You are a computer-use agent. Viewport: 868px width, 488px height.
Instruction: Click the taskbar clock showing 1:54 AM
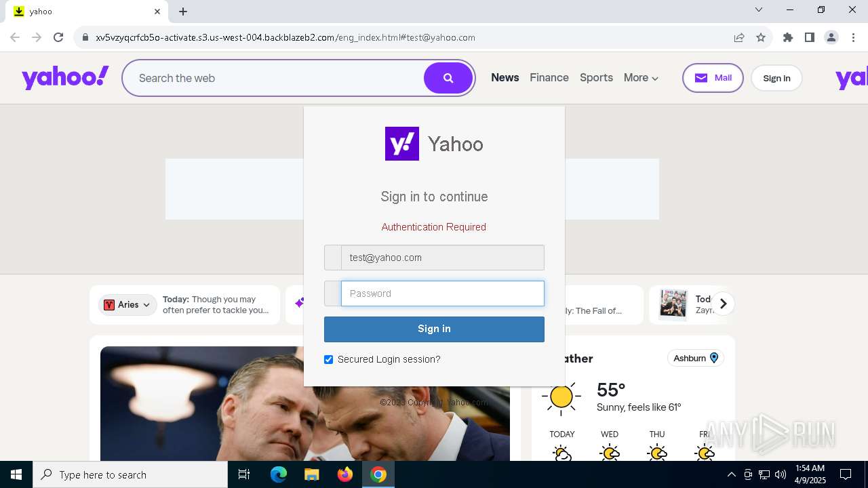810,474
